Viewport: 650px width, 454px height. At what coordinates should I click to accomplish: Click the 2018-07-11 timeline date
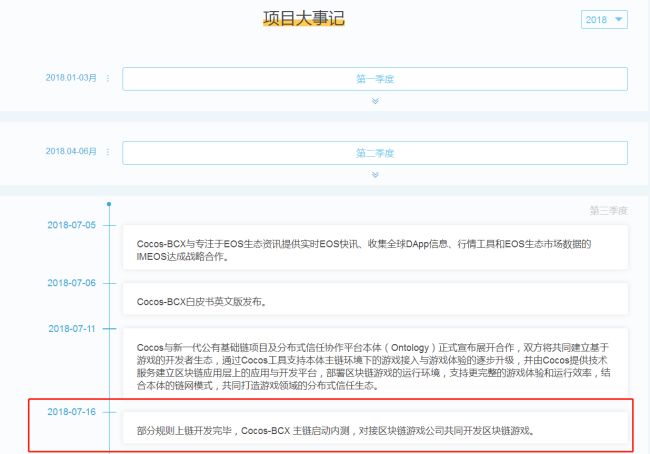coord(72,329)
